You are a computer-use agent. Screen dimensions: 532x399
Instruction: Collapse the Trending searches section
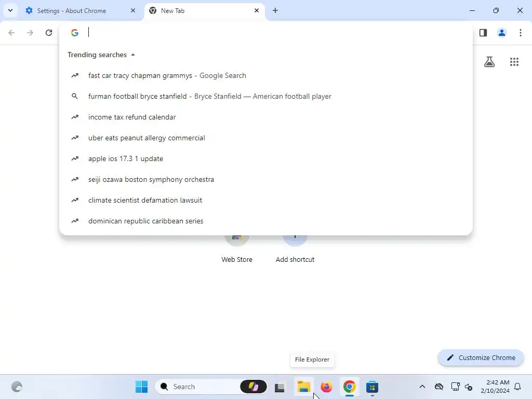pyautogui.click(x=133, y=55)
